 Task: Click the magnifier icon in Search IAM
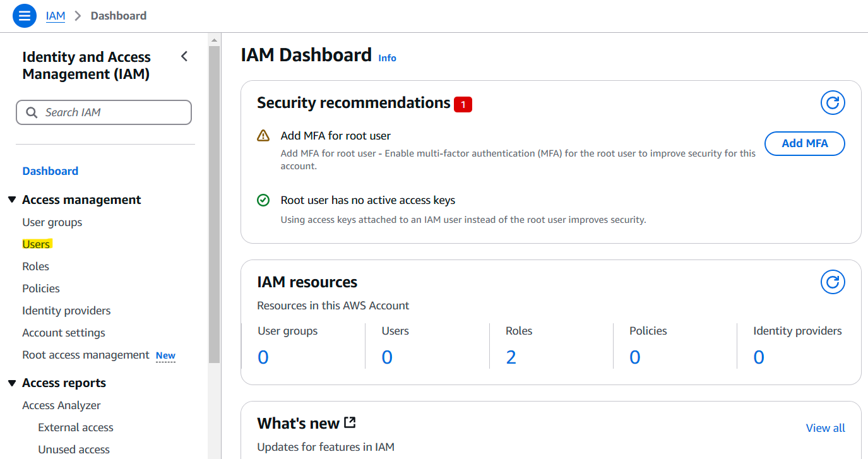click(32, 112)
